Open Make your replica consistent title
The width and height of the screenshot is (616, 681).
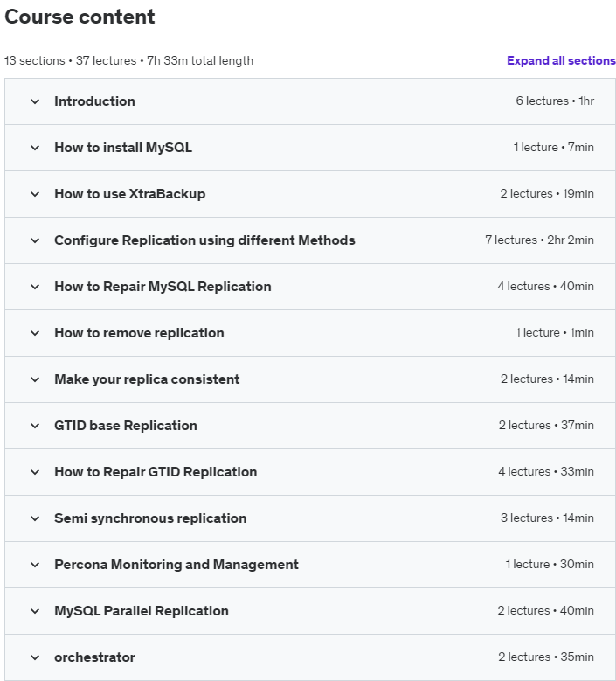[147, 379]
